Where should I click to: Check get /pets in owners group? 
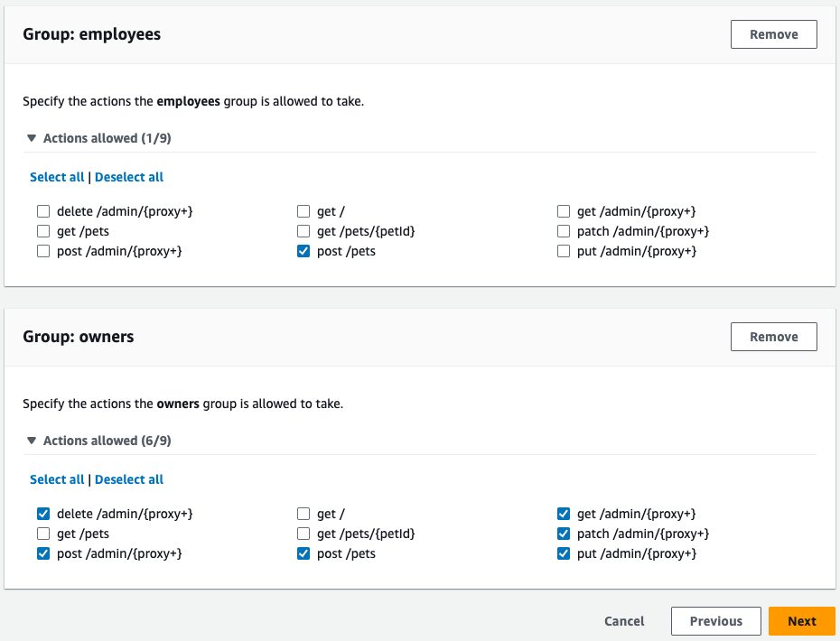42,533
